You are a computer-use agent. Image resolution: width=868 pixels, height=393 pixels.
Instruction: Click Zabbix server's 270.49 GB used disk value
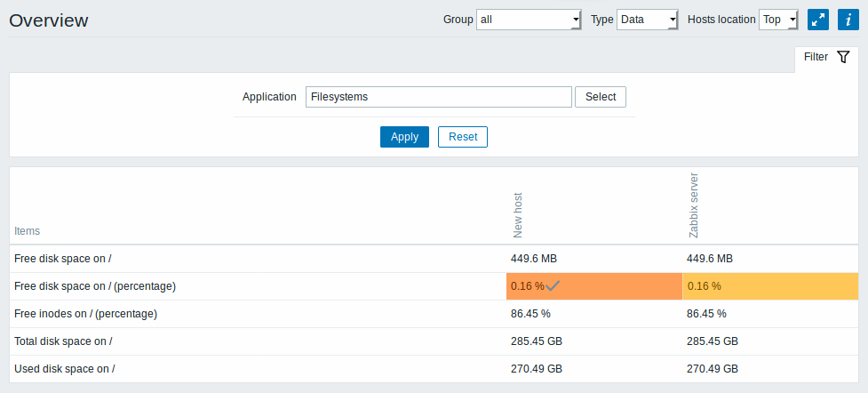[x=713, y=369]
